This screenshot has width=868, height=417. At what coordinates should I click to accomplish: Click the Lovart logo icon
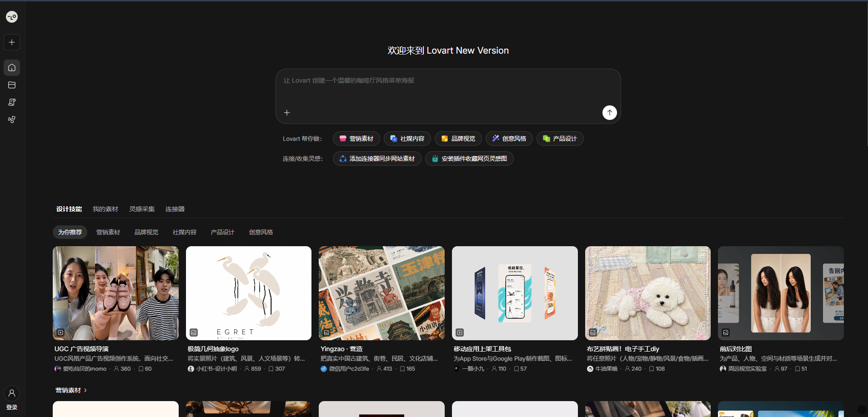(12, 17)
